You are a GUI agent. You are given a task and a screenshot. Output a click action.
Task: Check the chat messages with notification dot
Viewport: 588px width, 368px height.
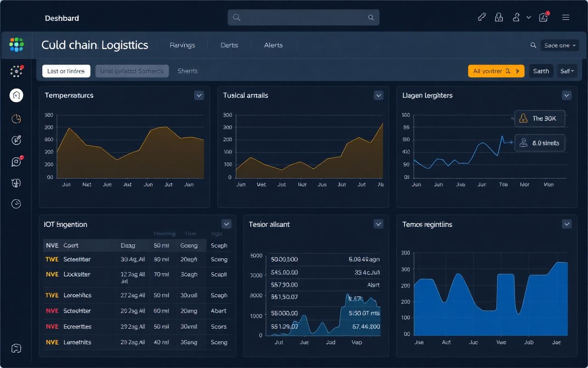[x=16, y=161]
